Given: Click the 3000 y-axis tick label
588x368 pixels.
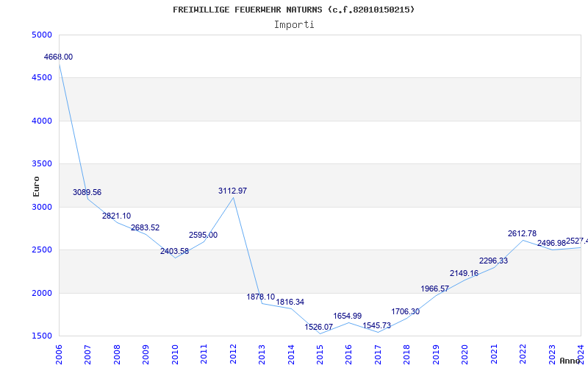Looking at the screenshot, I should 42,207.
